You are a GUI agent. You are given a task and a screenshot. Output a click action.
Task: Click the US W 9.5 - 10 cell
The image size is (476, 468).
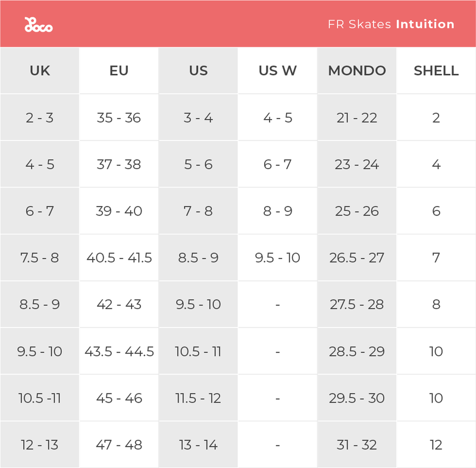[x=277, y=258]
